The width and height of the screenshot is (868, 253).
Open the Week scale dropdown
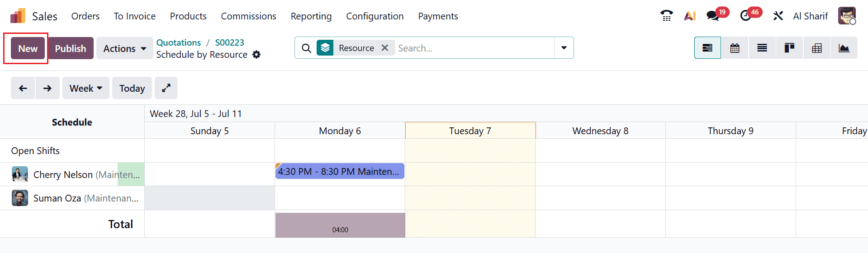point(86,88)
